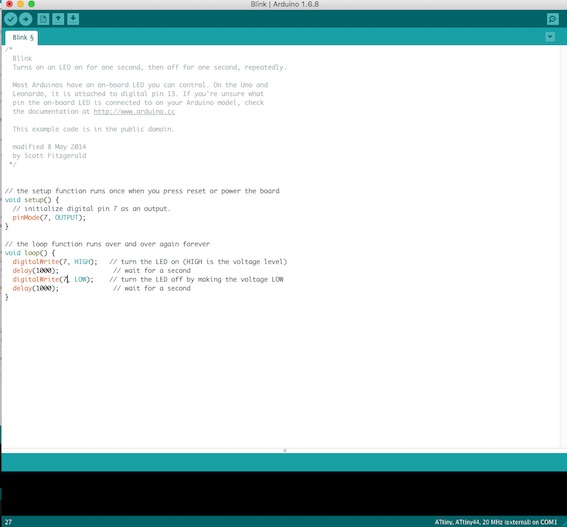
Task: Open the Serial Monitor magnifier icon
Action: click(553, 19)
